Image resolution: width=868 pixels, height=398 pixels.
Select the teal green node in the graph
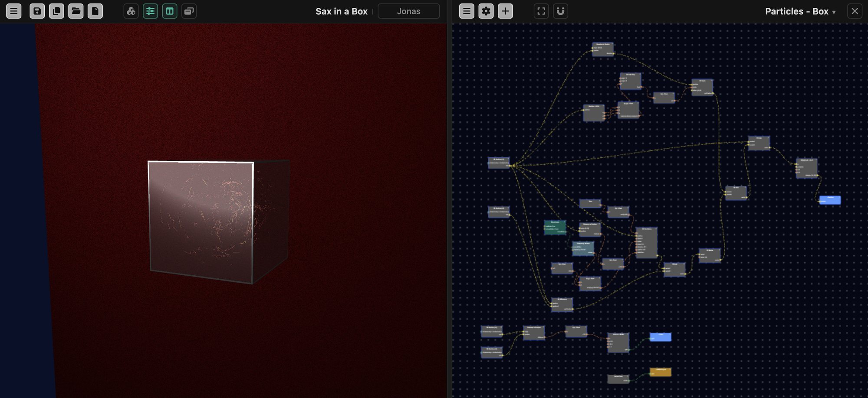pos(555,228)
